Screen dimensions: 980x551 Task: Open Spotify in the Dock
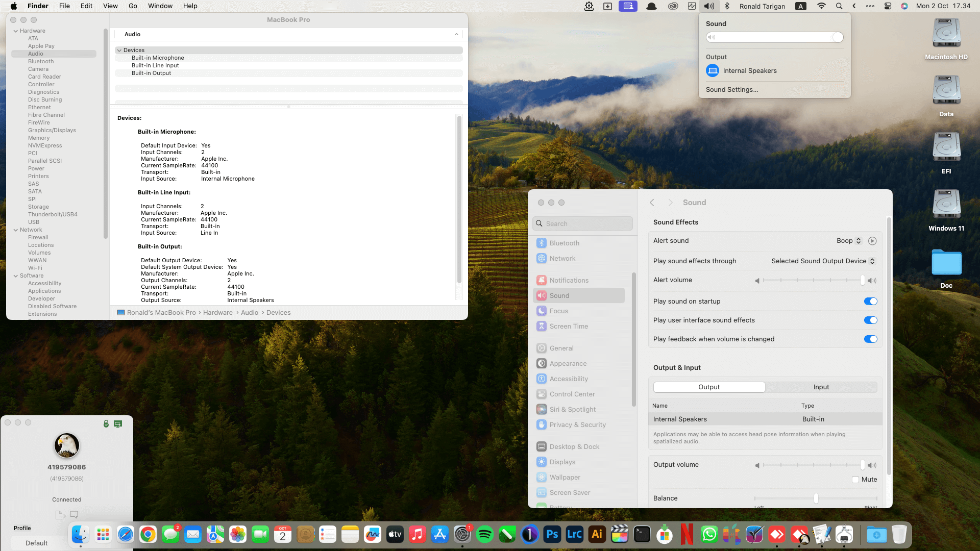pos(484,534)
